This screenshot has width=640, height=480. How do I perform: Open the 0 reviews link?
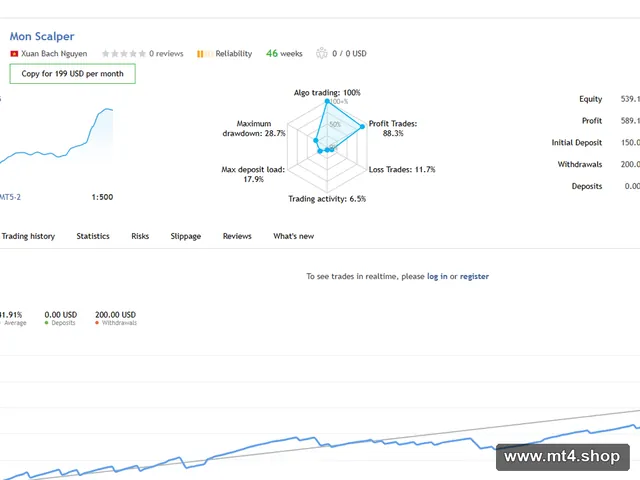tap(166, 53)
